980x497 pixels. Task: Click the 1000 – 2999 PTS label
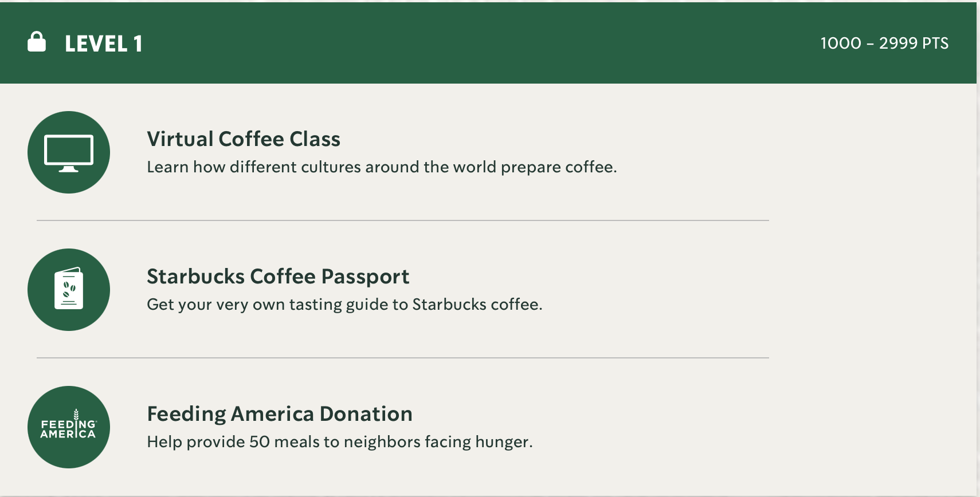click(884, 44)
